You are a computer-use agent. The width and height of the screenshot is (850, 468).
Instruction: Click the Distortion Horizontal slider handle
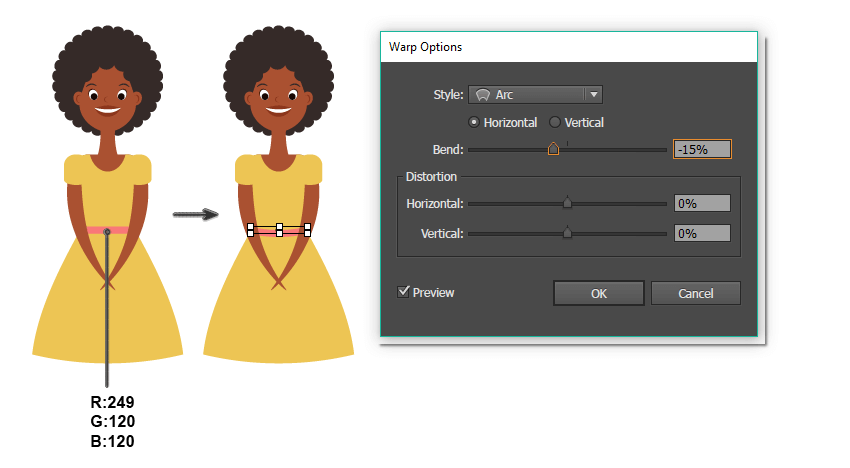(568, 203)
